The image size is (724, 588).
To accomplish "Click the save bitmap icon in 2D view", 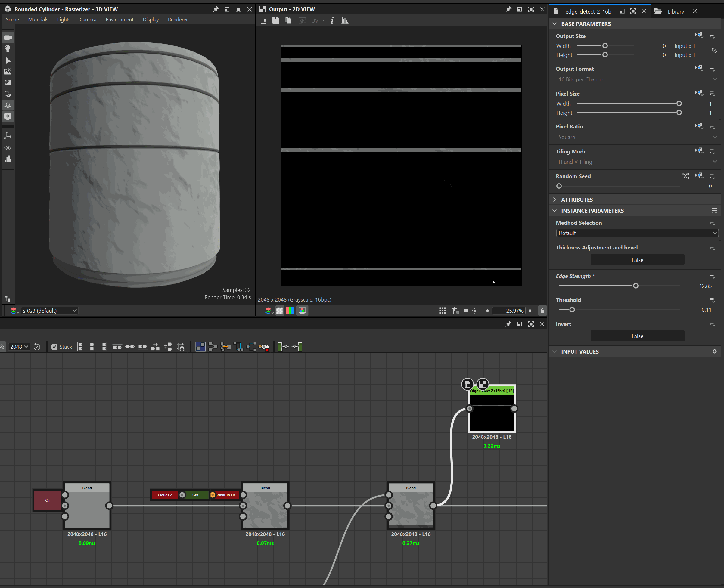I will [275, 21].
